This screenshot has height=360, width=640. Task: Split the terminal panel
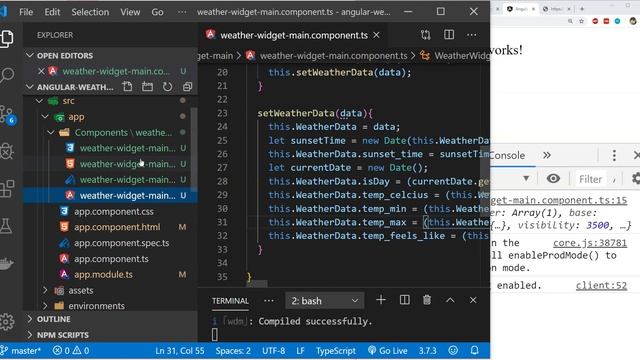pyautogui.click(x=404, y=300)
